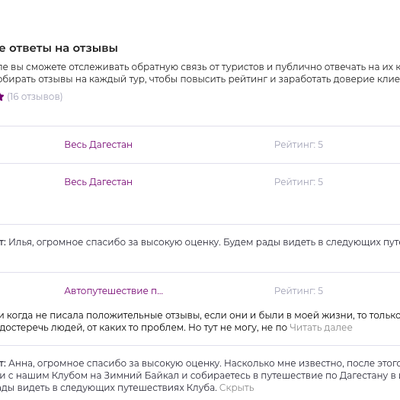This screenshot has height=400, width=400.
Task: Click "Рейтинг: 5" in lower Дагестан row
Action: [x=298, y=182]
